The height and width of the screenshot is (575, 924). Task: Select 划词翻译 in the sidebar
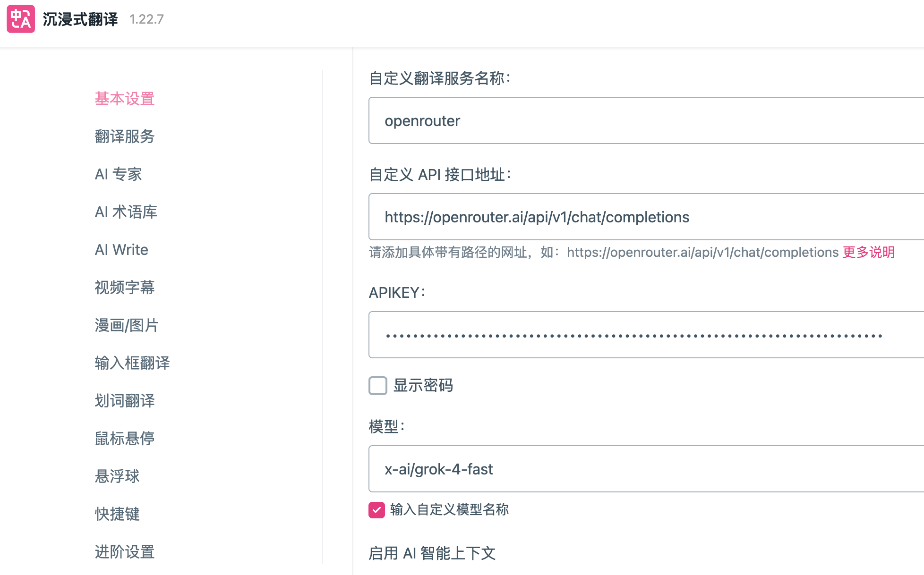[125, 401]
